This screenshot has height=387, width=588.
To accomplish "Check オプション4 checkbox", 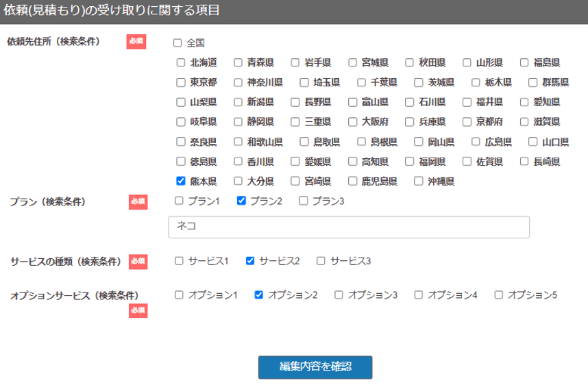I will pyautogui.click(x=419, y=295).
